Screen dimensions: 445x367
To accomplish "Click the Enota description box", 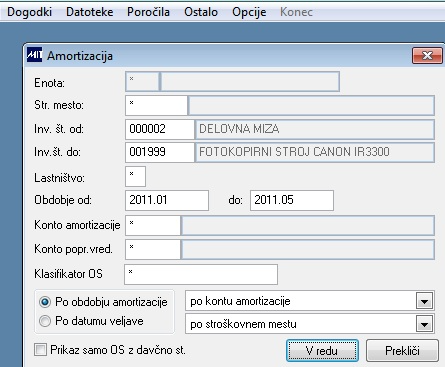I will pos(250,81).
